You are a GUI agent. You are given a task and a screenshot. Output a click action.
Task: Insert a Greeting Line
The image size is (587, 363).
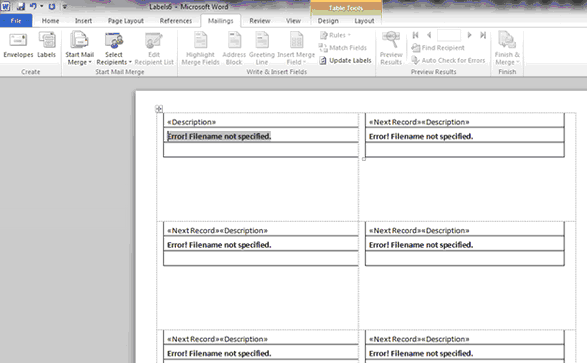click(x=262, y=49)
